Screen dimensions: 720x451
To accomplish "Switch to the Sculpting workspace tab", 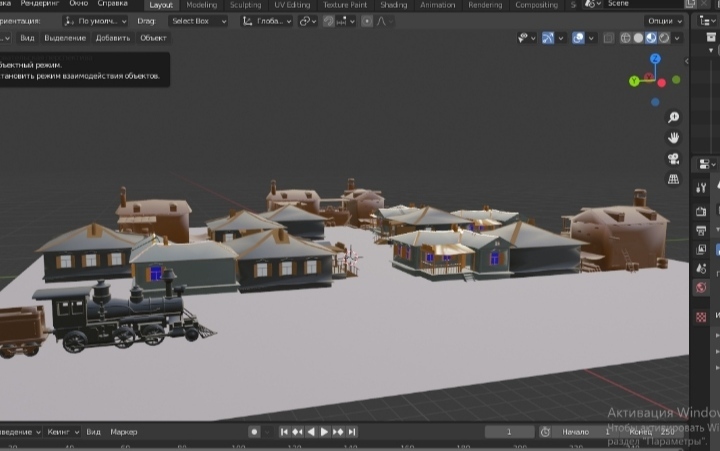I will [246, 5].
